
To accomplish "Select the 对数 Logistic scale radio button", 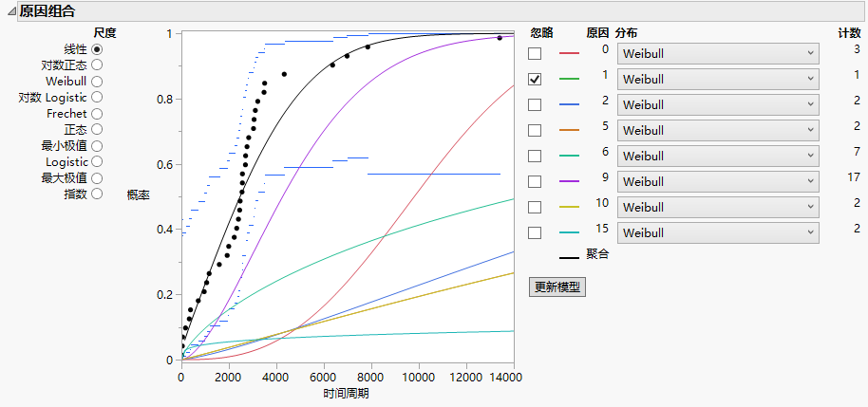I will pyautogui.click(x=97, y=98).
